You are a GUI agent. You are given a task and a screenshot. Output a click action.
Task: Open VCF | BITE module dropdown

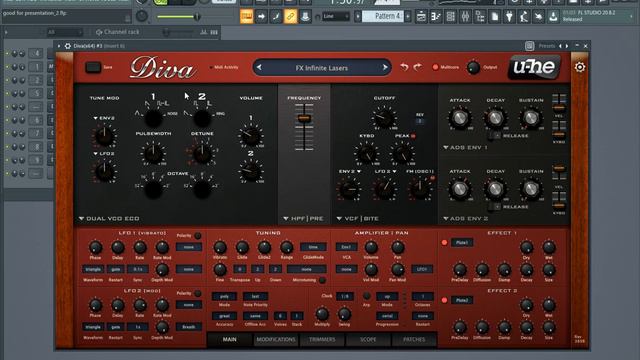tap(358, 219)
